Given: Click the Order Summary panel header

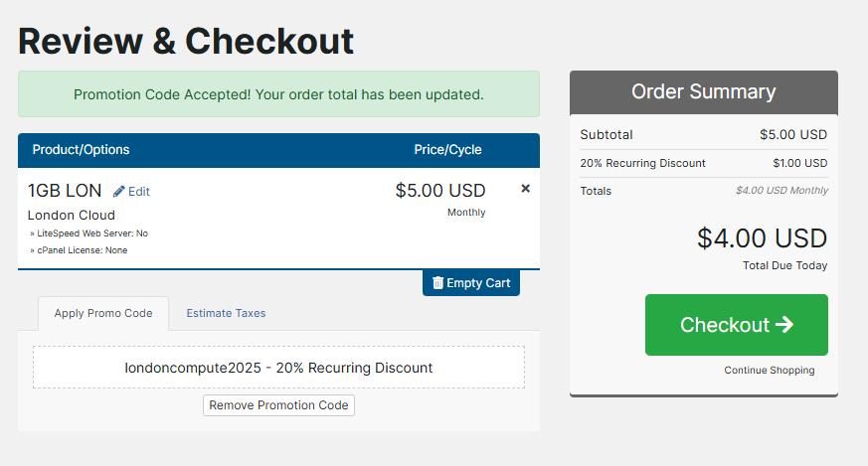Looking at the screenshot, I should tap(703, 91).
